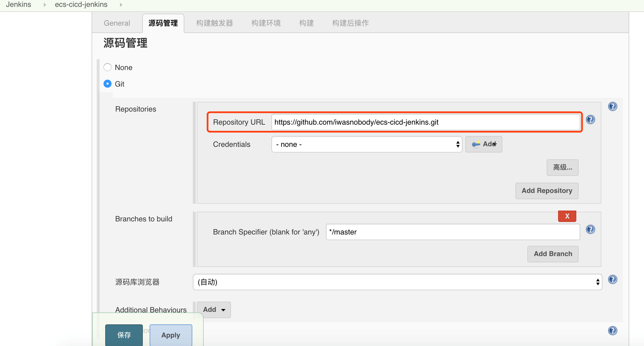Viewport: 644px width, 346px height.
Task: Switch to the 构建后操作 tab
Action: tap(350, 23)
